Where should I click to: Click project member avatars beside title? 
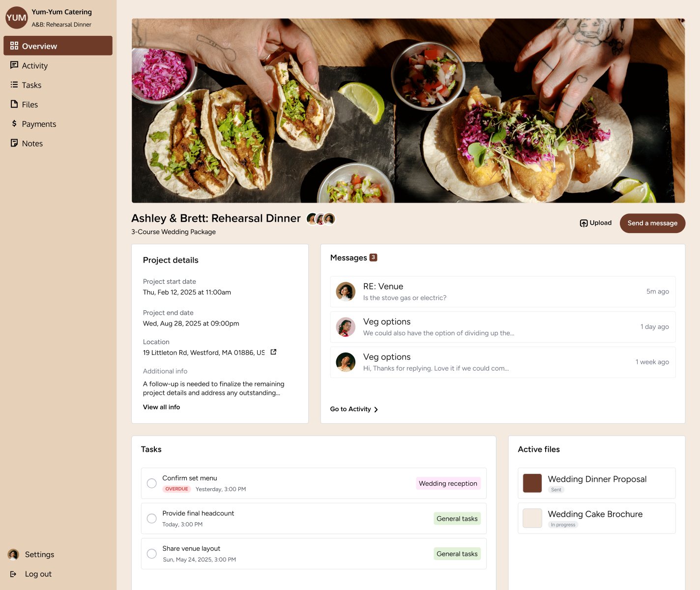point(321,219)
